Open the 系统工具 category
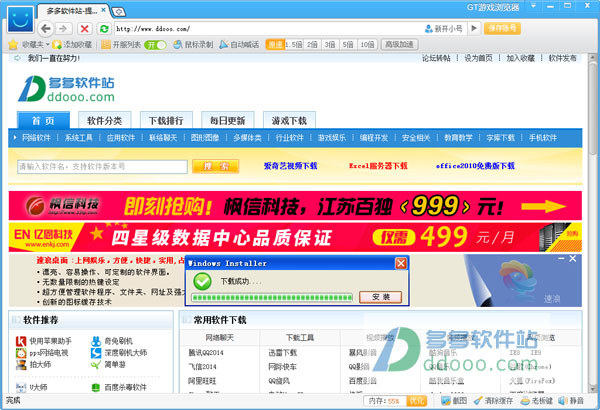Screen dimensions: 600x410 click(78, 138)
